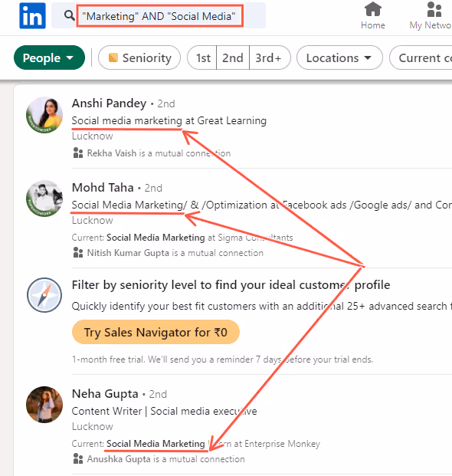Click "Content Writer | Social media executive" text

165,412
